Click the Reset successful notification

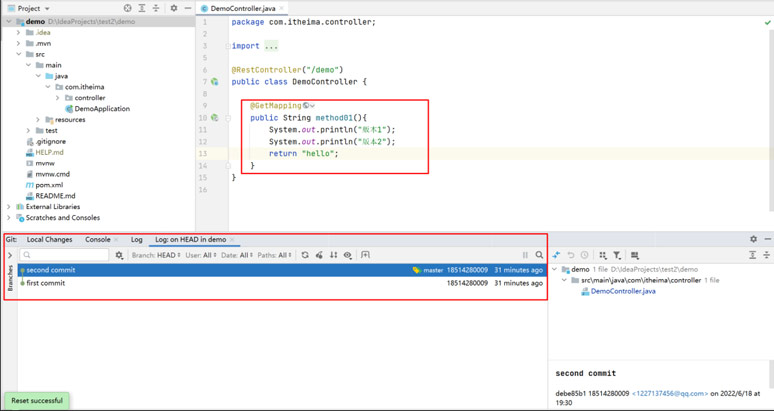coord(37,401)
